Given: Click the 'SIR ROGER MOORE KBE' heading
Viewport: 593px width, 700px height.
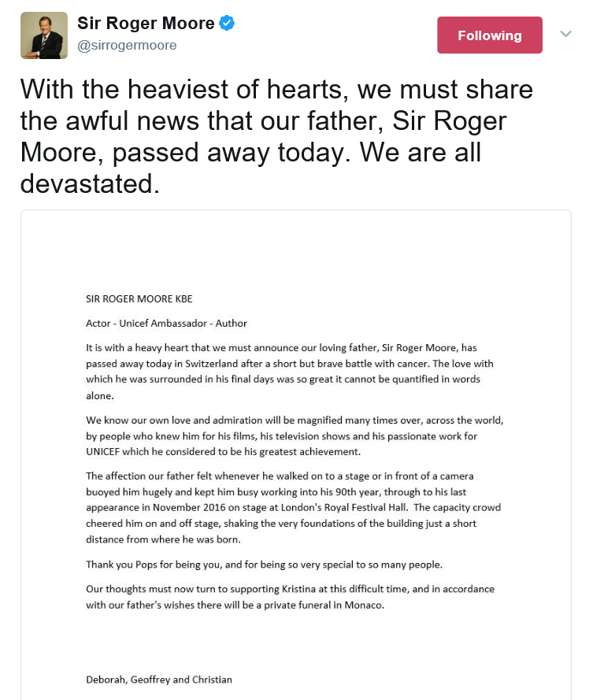Looking at the screenshot, I should 139,298.
